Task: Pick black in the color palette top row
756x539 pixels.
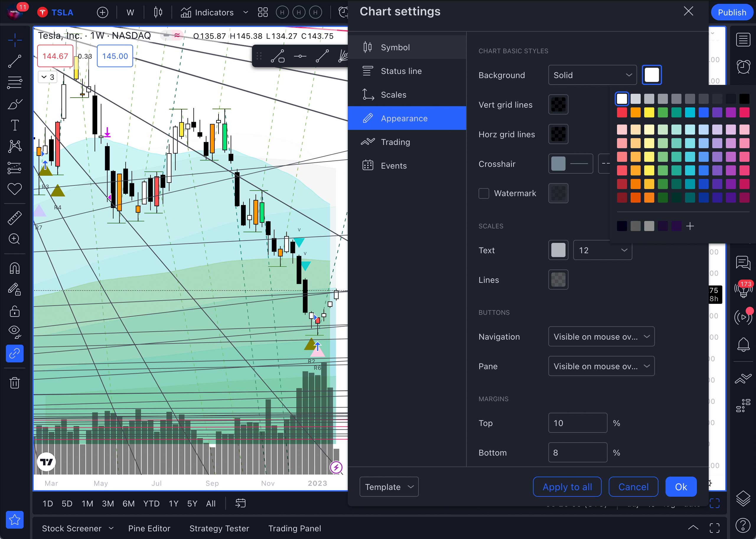Action: 744,99
